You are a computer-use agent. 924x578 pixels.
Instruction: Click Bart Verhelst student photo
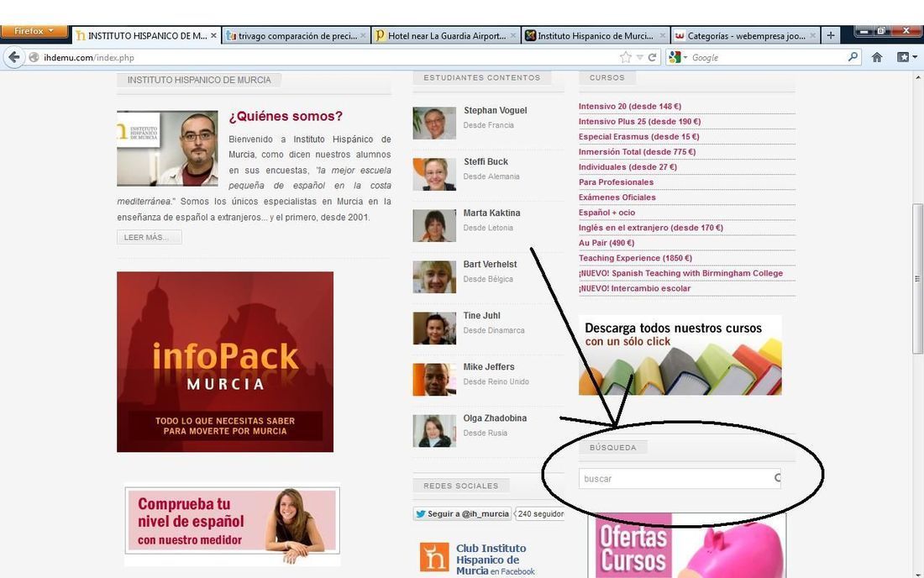tap(434, 277)
